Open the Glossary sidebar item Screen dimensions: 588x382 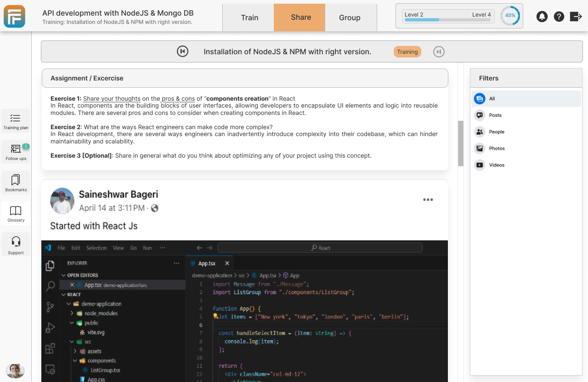tap(16, 213)
